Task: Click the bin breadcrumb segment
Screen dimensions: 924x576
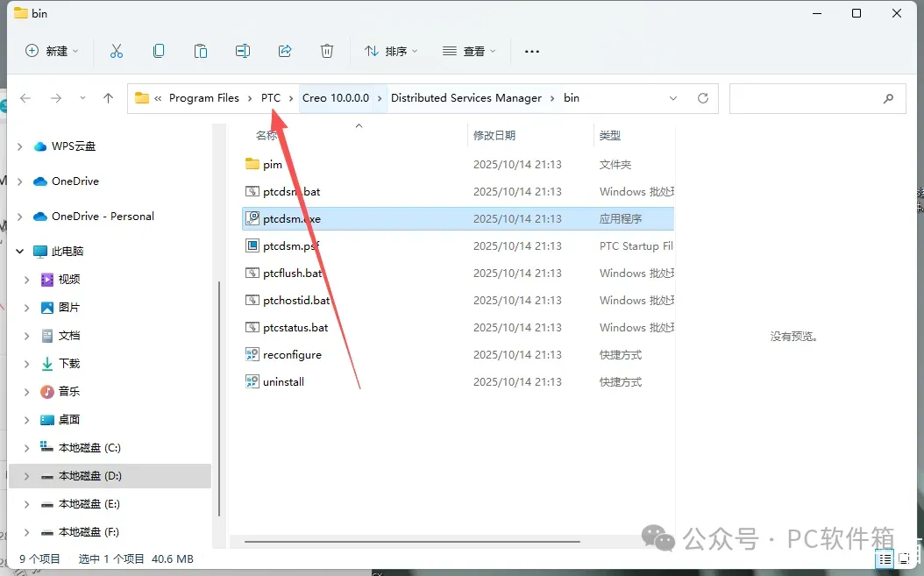Action: pos(572,98)
